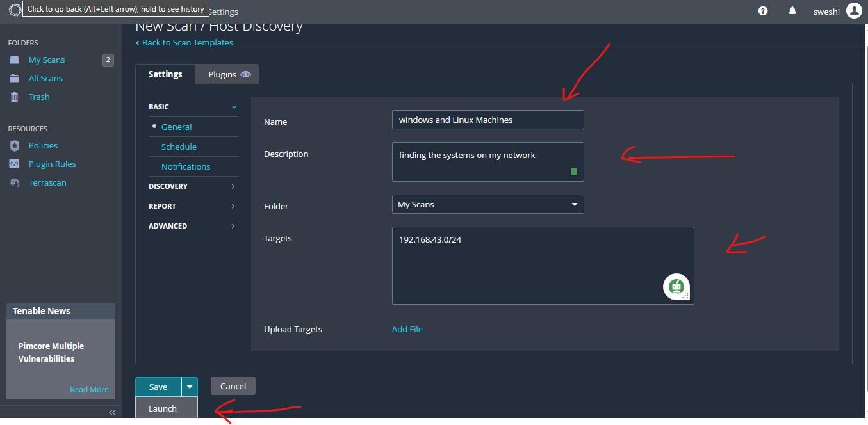Screen dimensions: 868x425
Task: Open the Nessus help icon
Action: point(763,11)
